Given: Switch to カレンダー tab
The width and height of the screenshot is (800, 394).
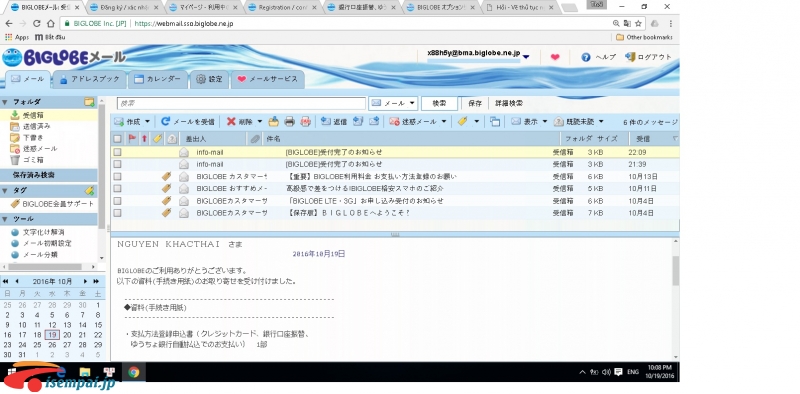Looking at the screenshot, I should (x=157, y=79).
